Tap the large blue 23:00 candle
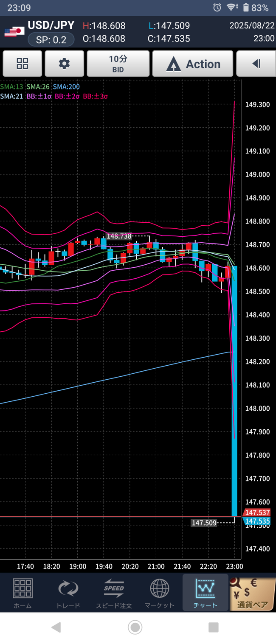Image resolution: width=276 pixels, height=644 pixels. [234, 391]
